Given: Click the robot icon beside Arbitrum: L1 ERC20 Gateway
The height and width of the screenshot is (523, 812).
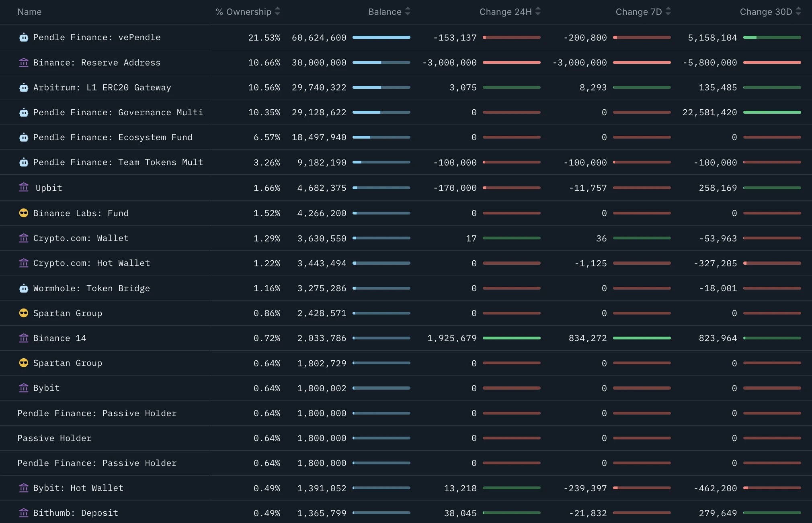Looking at the screenshot, I should tap(24, 88).
